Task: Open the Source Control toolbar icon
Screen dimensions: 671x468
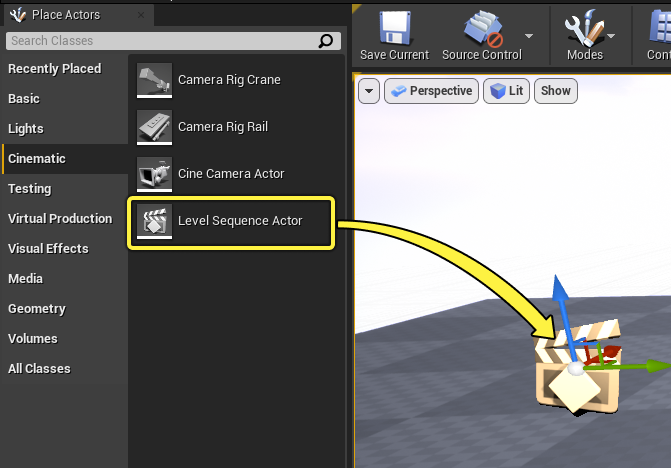Action: coord(483,28)
